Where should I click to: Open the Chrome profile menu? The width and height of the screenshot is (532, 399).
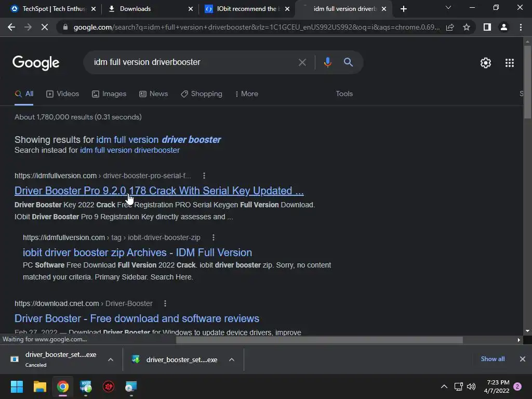pyautogui.click(x=504, y=27)
